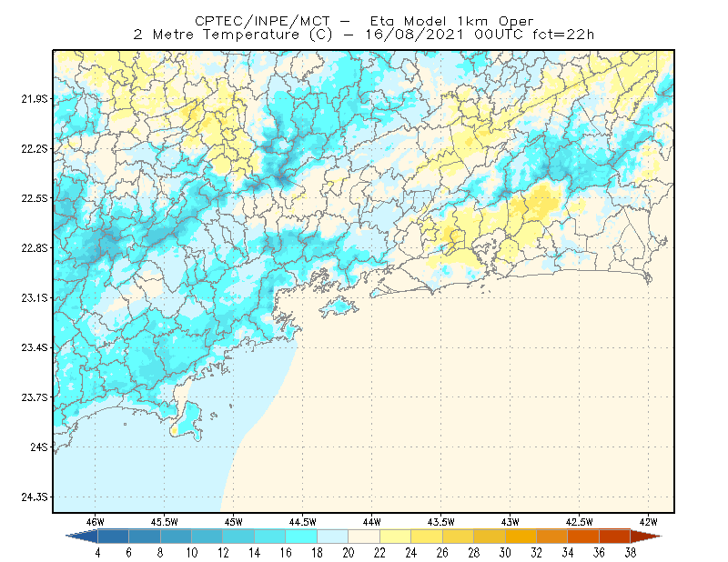Click the 45.5W longitude axis label
The image size is (728, 562).
point(165,522)
